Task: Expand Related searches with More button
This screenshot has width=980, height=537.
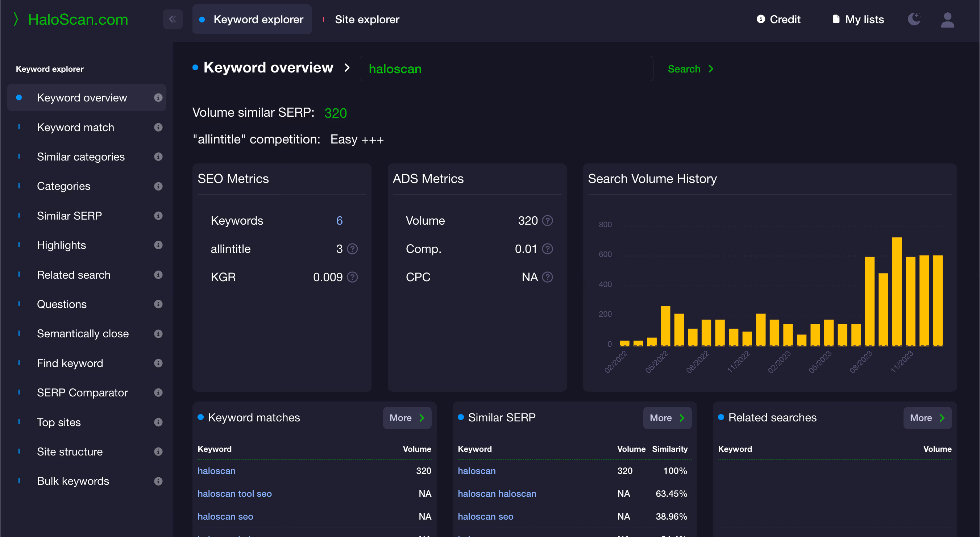Action: 927,418
